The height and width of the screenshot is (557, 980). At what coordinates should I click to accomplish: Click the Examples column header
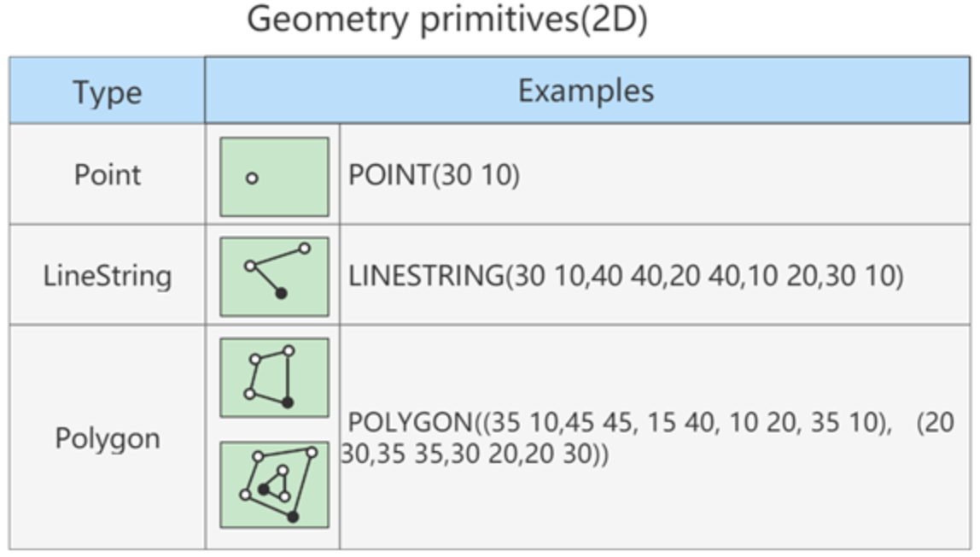586,91
